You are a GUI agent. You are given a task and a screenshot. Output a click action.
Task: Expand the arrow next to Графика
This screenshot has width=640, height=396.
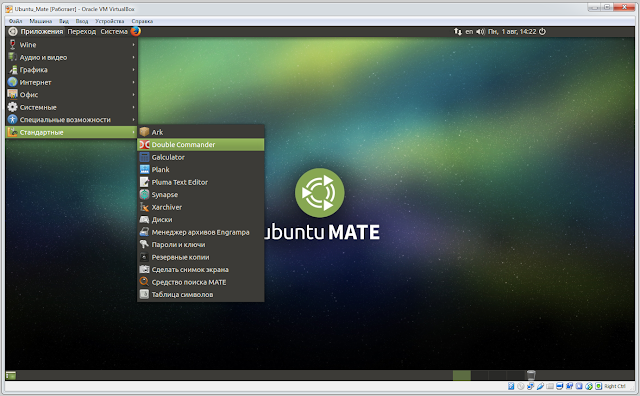133,70
